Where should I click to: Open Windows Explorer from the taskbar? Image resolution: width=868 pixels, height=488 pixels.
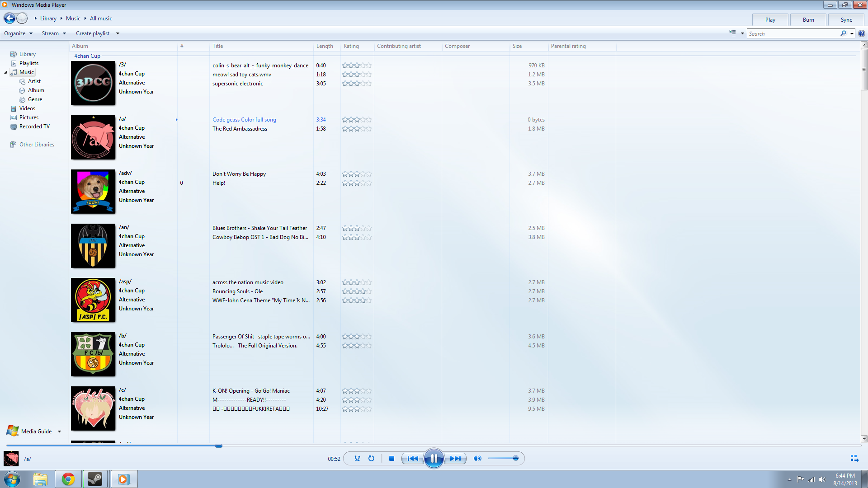40,479
